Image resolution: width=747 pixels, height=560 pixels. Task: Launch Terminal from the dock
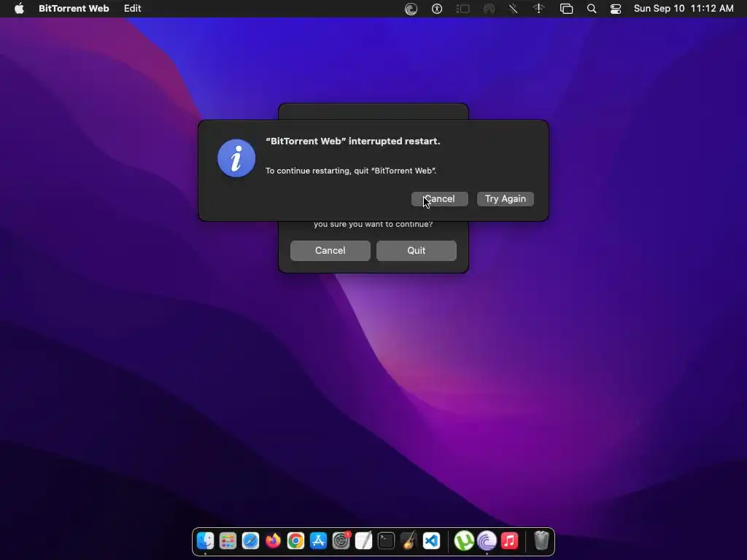[386, 541]
